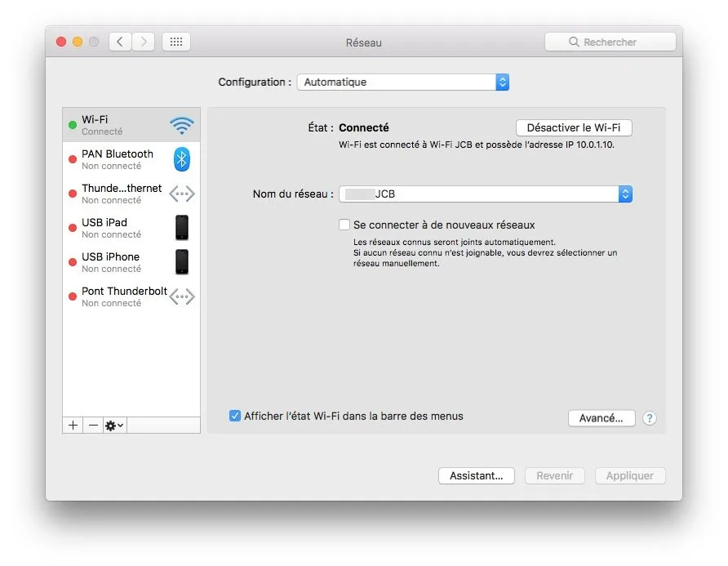
Task: Open advanced settings via 'Avancé...'
Action: coord(601,417)
